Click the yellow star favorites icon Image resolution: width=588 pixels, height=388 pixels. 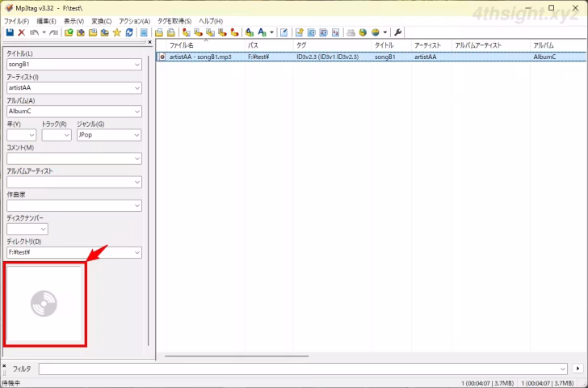click(x=117, y=32)
